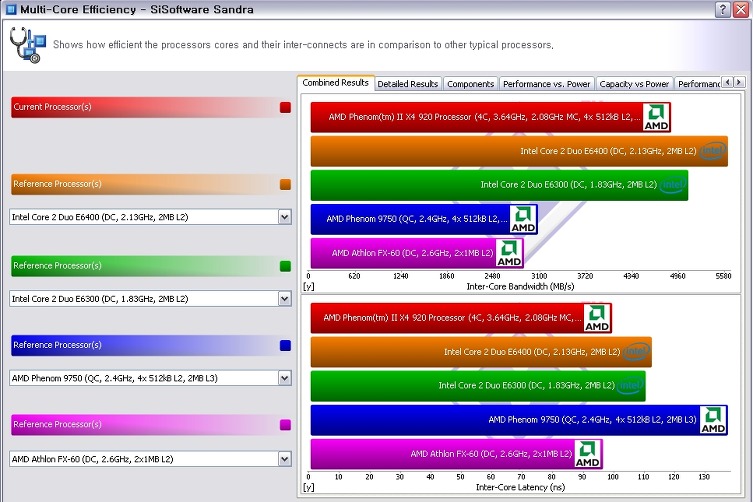Click the 5580 value on the bandwidth axis
Image resolution: width=753 pixels, height=502 pixels.
[x=723, y=276]
